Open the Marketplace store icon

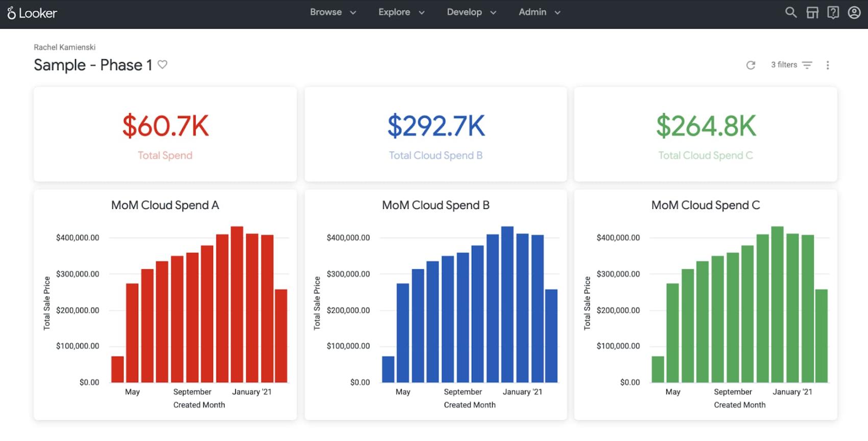coord(812,13)
